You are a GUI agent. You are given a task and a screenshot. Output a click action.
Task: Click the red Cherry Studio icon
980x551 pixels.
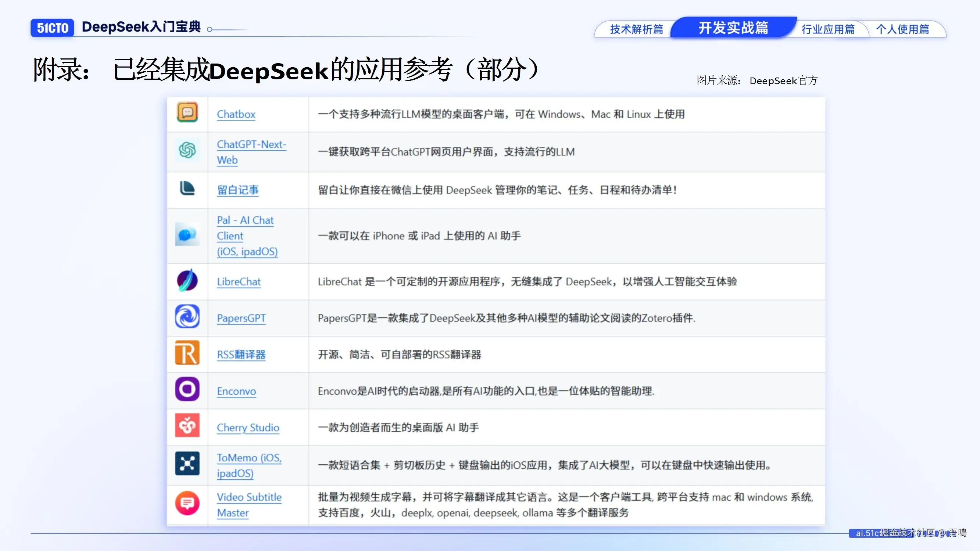tap(187, 425)
